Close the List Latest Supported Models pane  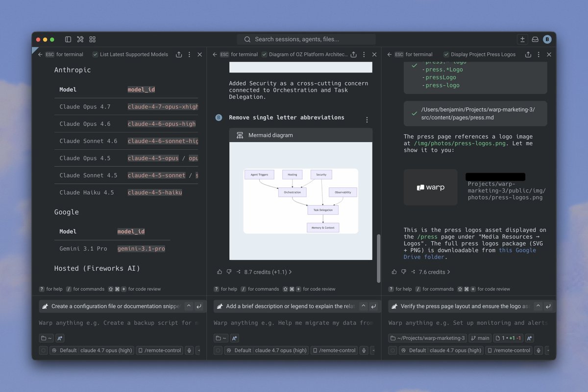coord(200,54)
